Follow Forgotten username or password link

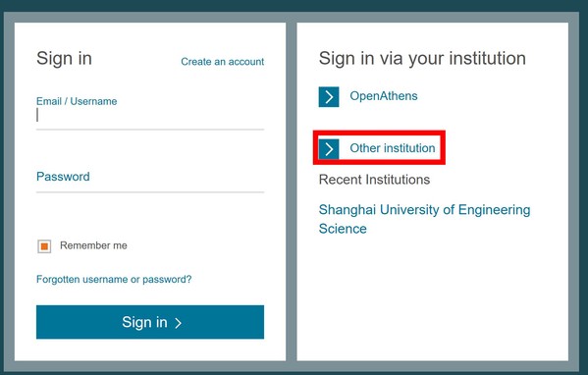pos(114,280)
